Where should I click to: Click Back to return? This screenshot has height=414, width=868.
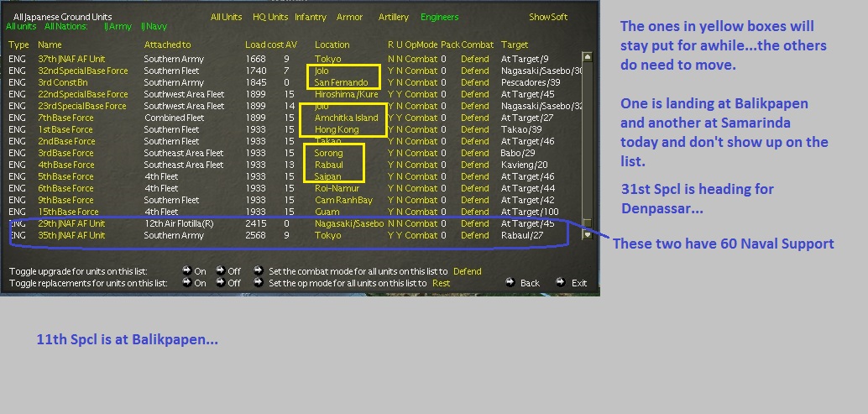click(530, 283)
